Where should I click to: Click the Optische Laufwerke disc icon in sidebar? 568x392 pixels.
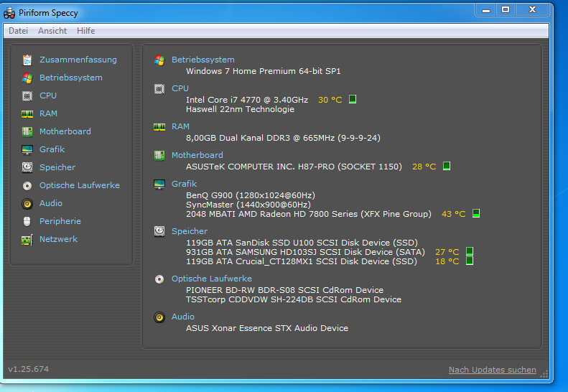click(x=27, y=186)
